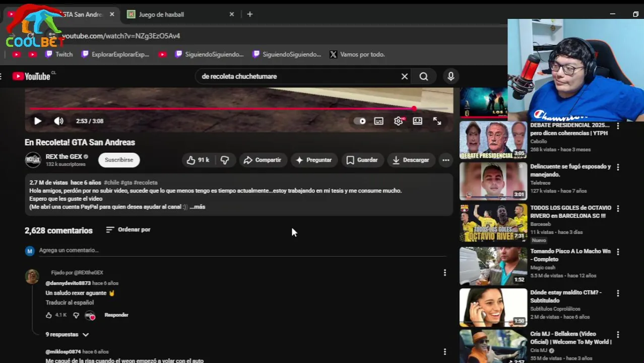Open menu for DEBATE PRESIDENCIAL video

coord(618,126)
